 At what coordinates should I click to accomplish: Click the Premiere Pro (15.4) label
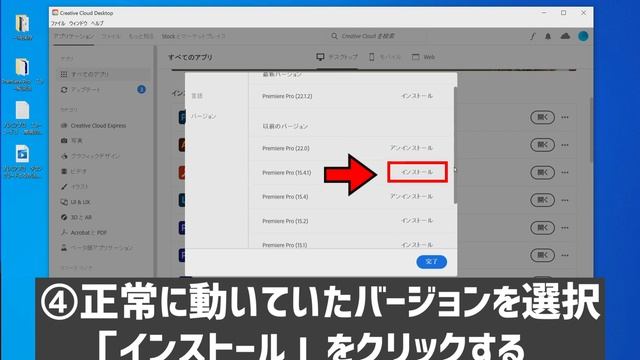pos(285,197)
